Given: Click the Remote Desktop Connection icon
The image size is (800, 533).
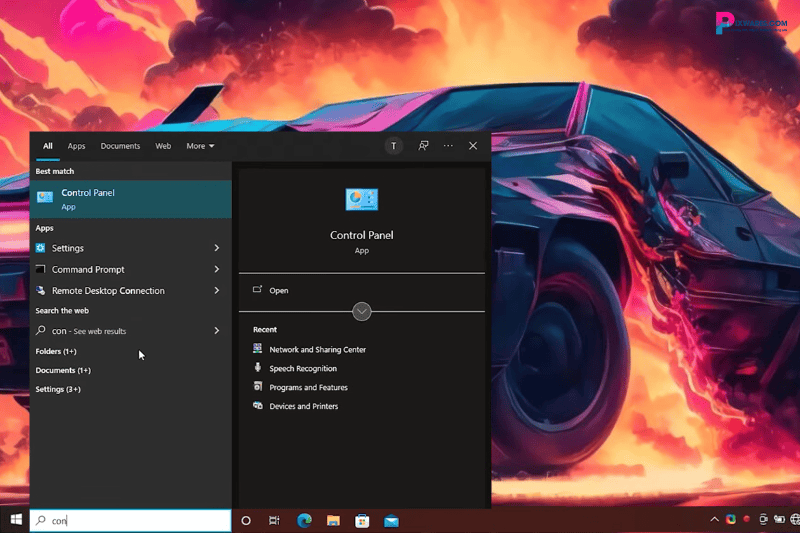Looking at the screenshot, I should [41, 291].
